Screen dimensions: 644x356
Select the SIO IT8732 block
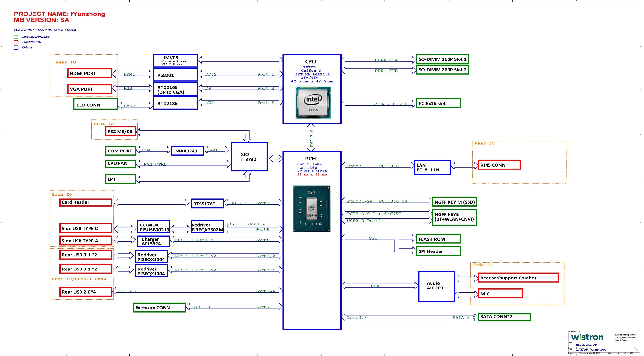tap(249, 157)
